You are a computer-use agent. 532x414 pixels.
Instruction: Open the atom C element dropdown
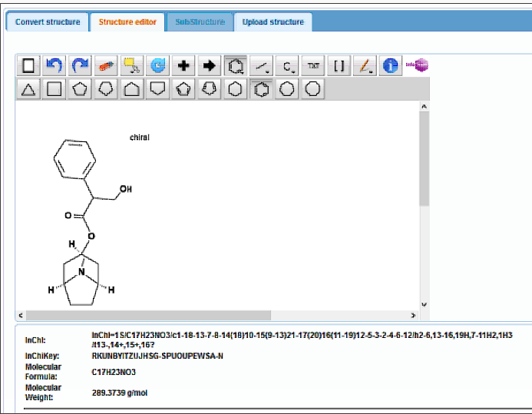pyautogui.click(x=287, y=65)
